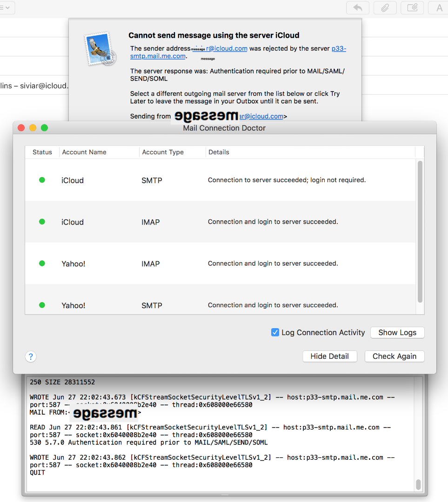Screen dimensions: 448x502
Task: Zoom Mail Connection Doctor with green button
Action: [44, 128]
